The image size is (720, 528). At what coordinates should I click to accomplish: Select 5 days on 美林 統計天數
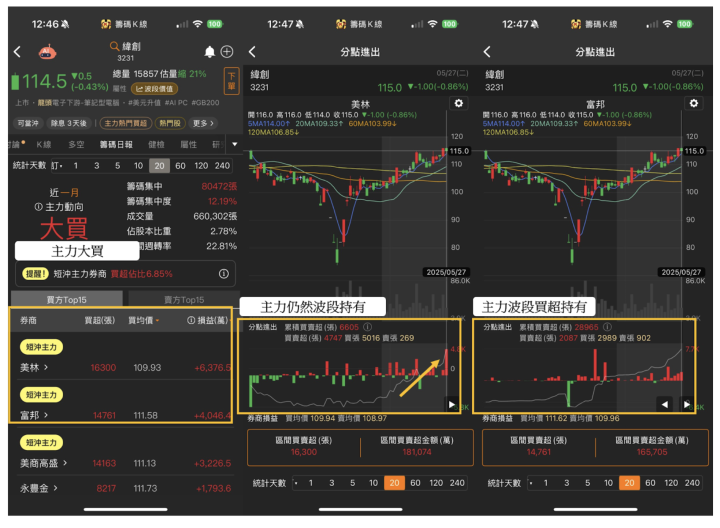coord(352,483)
